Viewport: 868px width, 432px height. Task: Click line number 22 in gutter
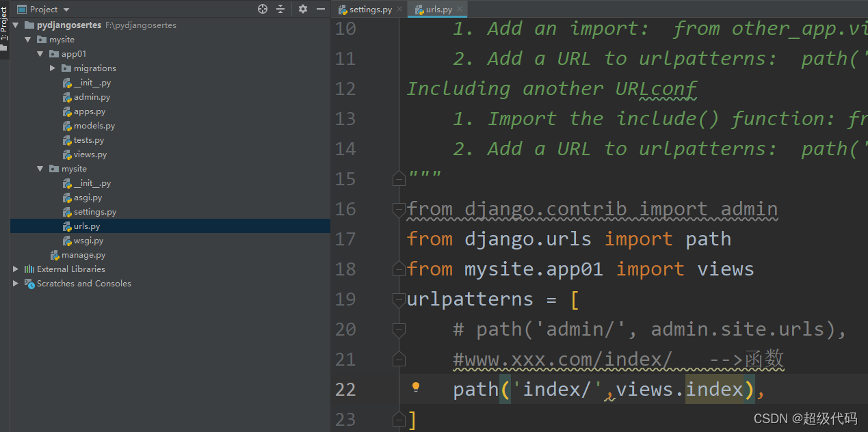pyautogui.click(x=345, y=390)
